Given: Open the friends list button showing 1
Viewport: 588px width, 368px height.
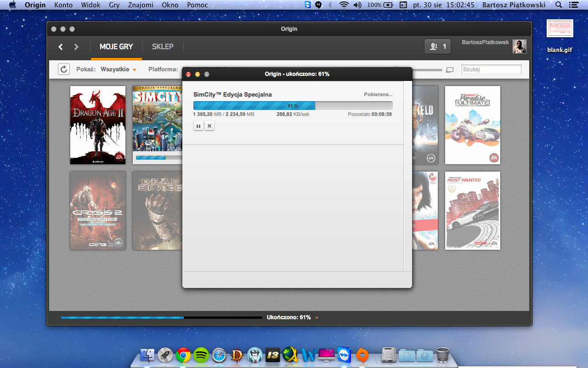Looking at the screenshot, I should 437,46.
